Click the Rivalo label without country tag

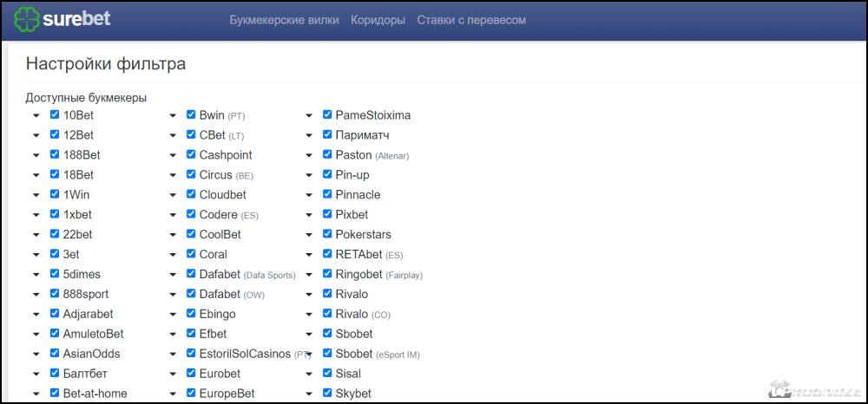pyautogui.click(x=352, y=295)
